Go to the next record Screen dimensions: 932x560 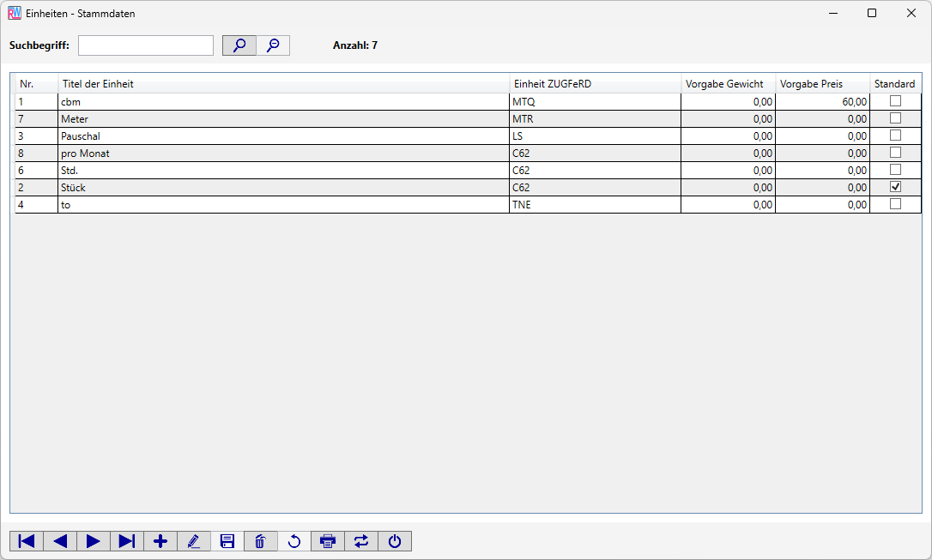pyautogui.click(x=94, y=541)
